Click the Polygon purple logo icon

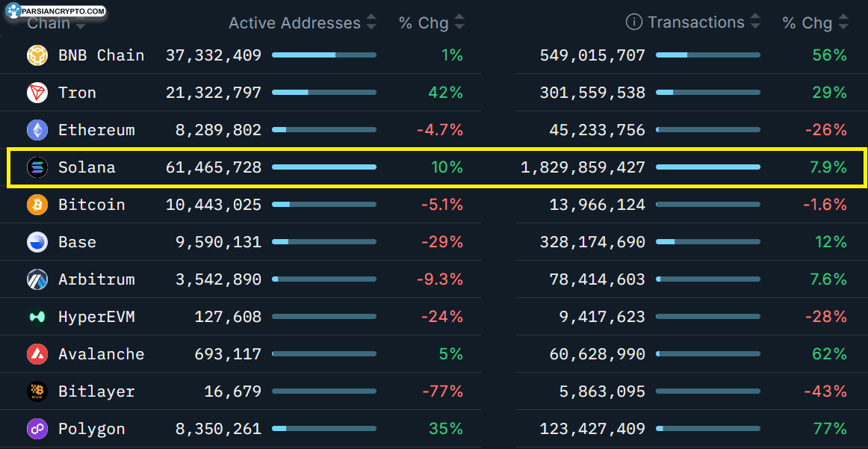(37, 429)
